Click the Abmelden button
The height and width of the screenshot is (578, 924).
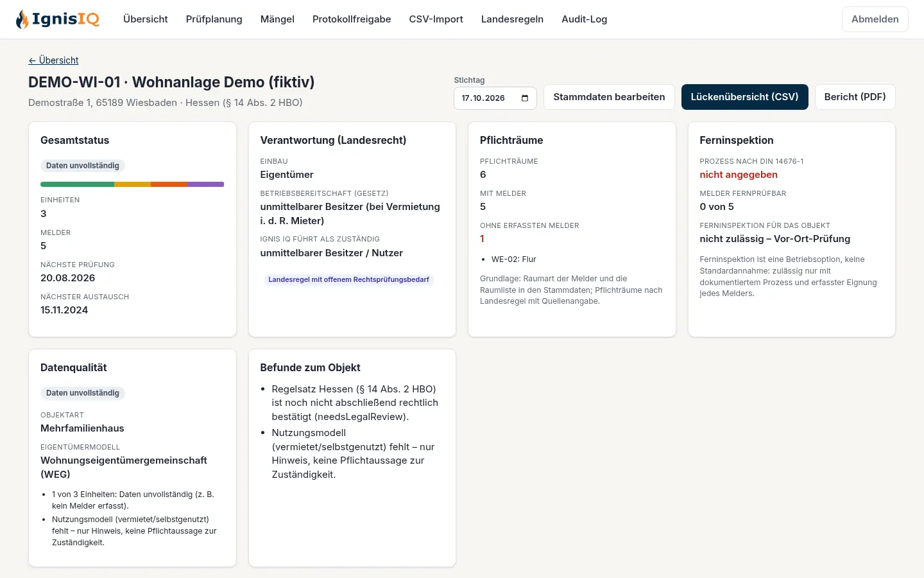pyautogui.click(x=875, y=19)
